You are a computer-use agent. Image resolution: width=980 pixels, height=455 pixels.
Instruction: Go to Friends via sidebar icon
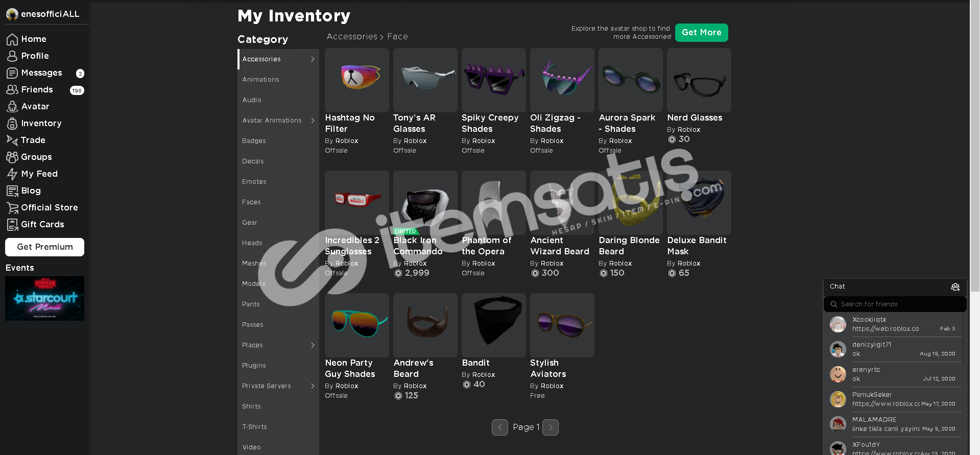pyautogui.click(x=12, y=90)
